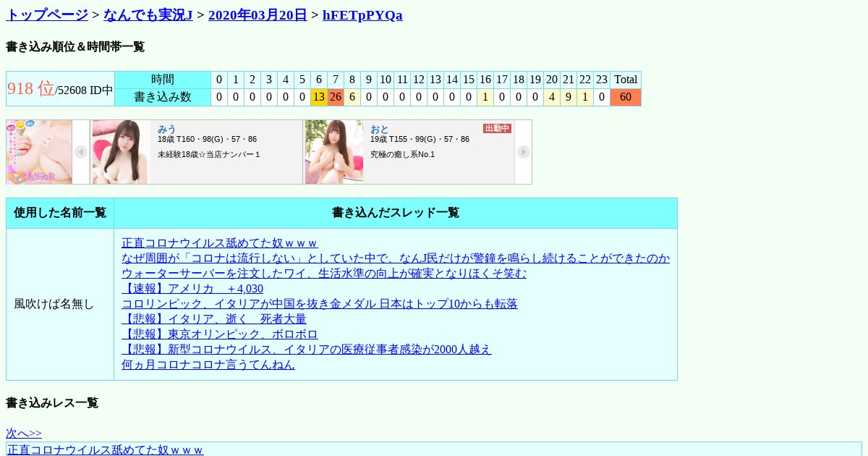This screenshot has width=868, height=456.
Task: Click the left carousel arrow in the ad banner
Action: (x=81, y=152)
